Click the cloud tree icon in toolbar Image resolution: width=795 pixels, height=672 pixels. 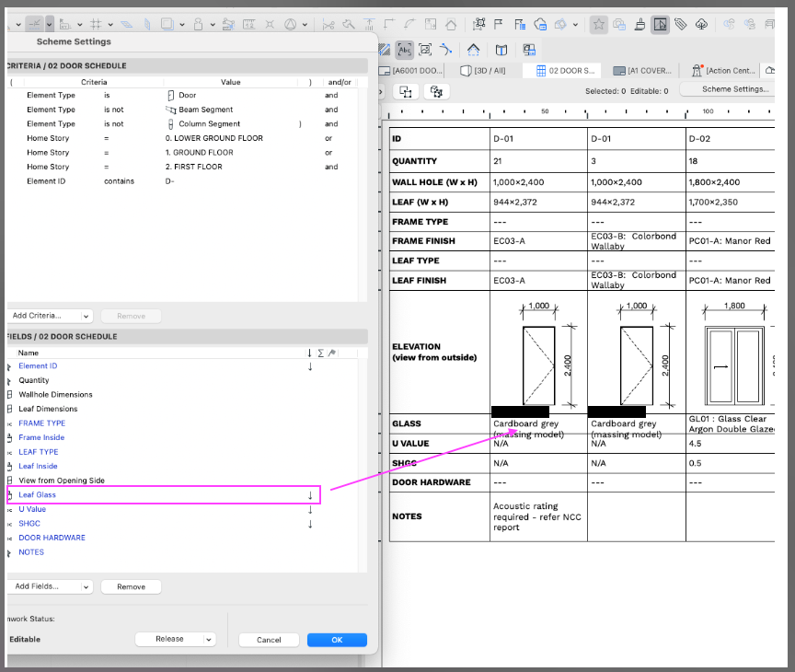coord(702,24)
